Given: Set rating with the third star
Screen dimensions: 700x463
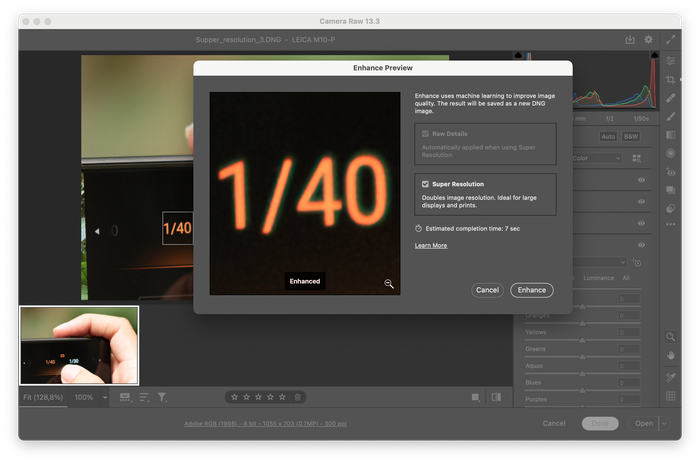Looking at the screenshot, I should click(x=258, y=397).
